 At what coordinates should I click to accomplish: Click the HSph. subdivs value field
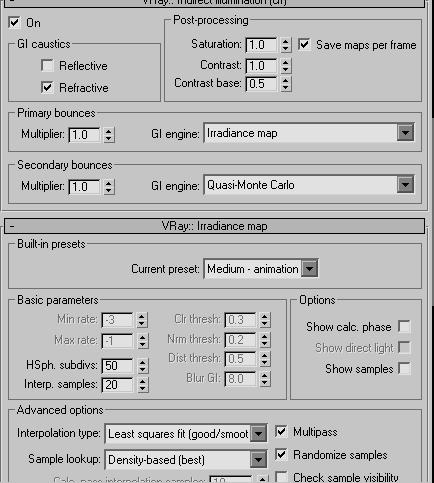point(117,366)
